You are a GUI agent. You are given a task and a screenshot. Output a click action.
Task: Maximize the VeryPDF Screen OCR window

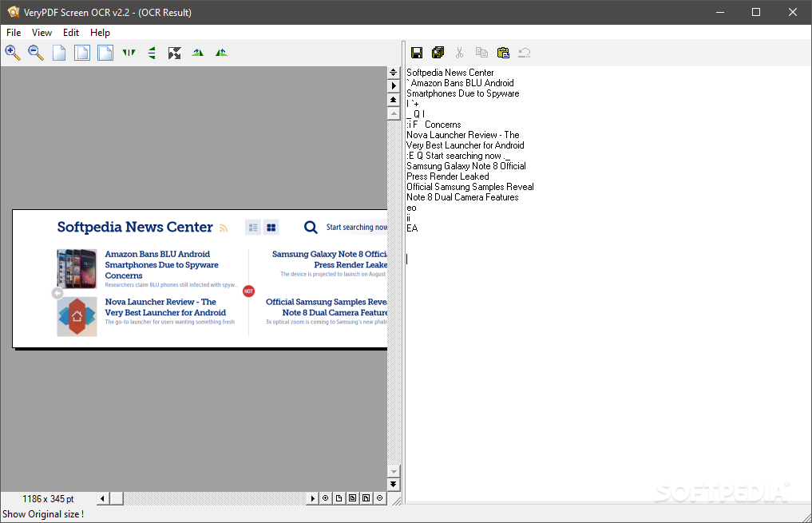tap(756, 12)
